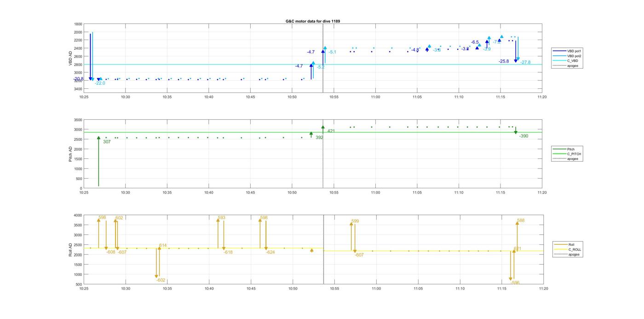This screenshot has width=644, height=319.
Task: Click the "Pitch AD" y-axis label
Action: 70,154
